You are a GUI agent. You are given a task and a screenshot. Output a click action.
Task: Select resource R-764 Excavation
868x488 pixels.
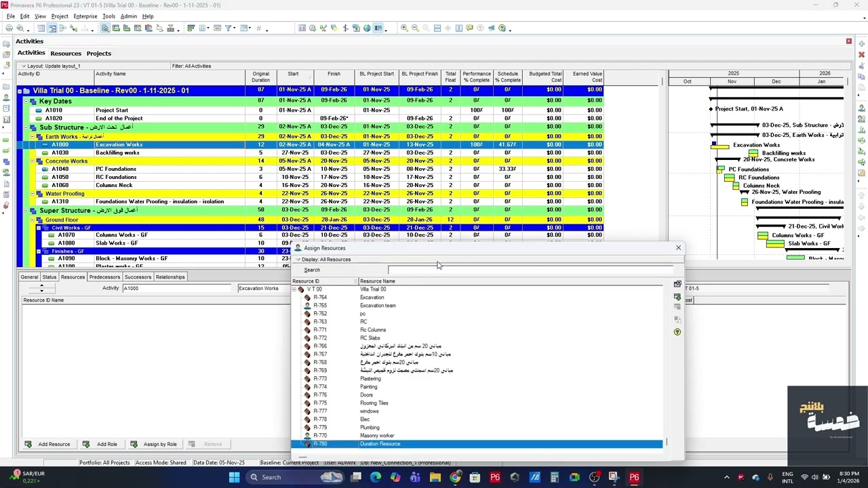tap(477, 298)
